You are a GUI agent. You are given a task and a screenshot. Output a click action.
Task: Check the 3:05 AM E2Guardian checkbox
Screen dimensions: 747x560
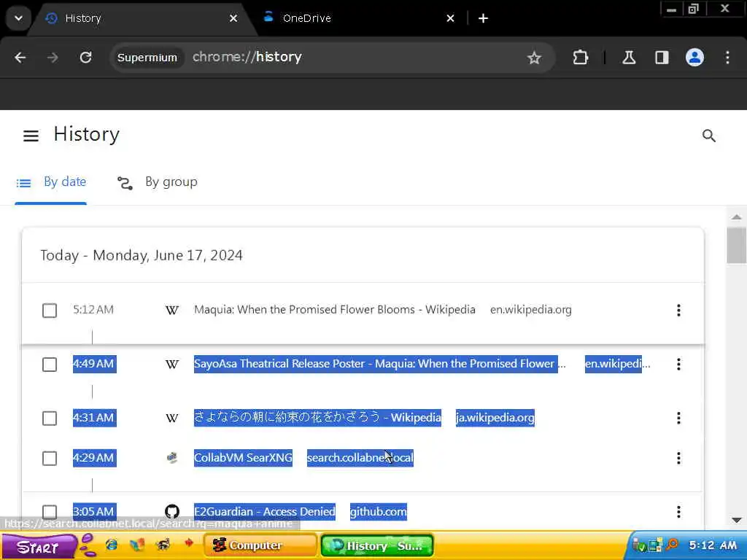[x=50, y=512]
